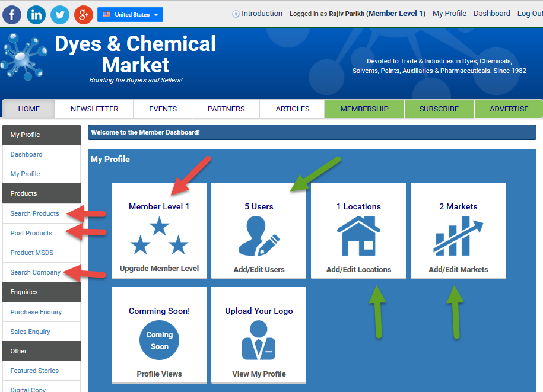Open the PARTNERS tab
Screen dimensions: 543x392
(x=226, y=109)
